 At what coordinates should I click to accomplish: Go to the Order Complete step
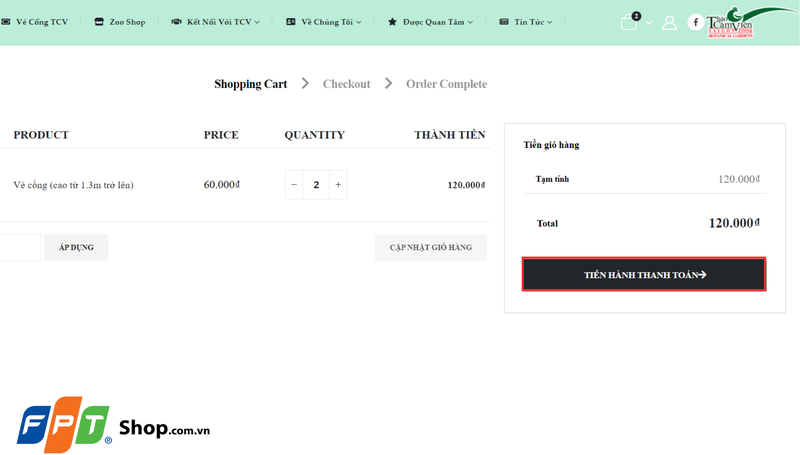click(x=446, y=84)
